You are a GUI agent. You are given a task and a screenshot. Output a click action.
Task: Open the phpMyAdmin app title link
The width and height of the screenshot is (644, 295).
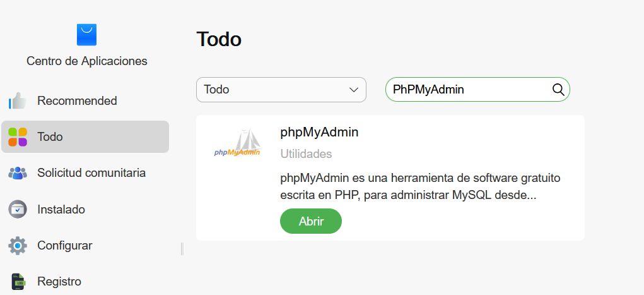tap(319, 133)
